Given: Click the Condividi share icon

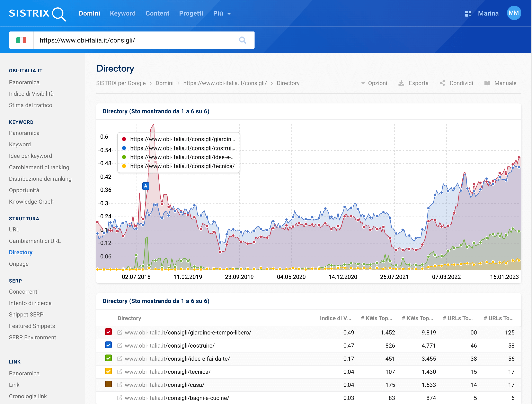Looking at the screenshot, I should 442,83.
